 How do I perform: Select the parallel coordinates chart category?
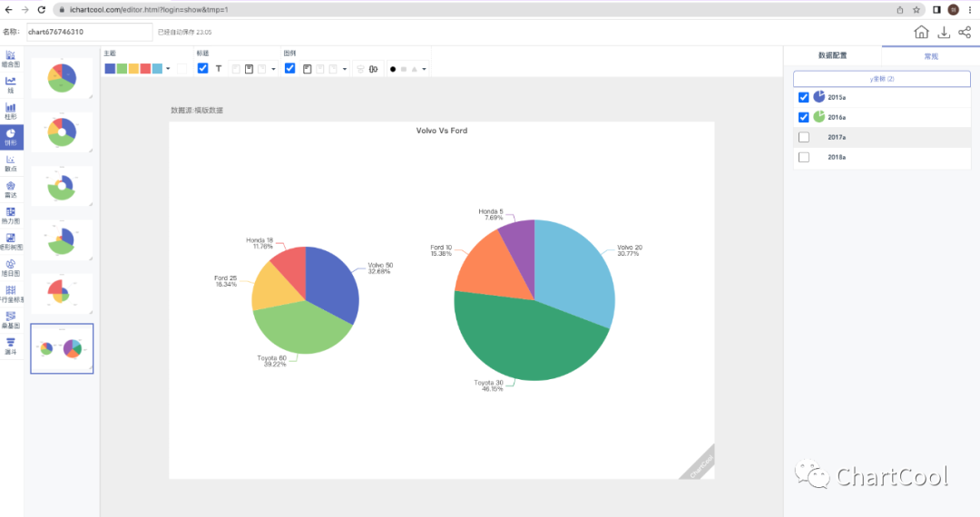[x=11, y=295]
